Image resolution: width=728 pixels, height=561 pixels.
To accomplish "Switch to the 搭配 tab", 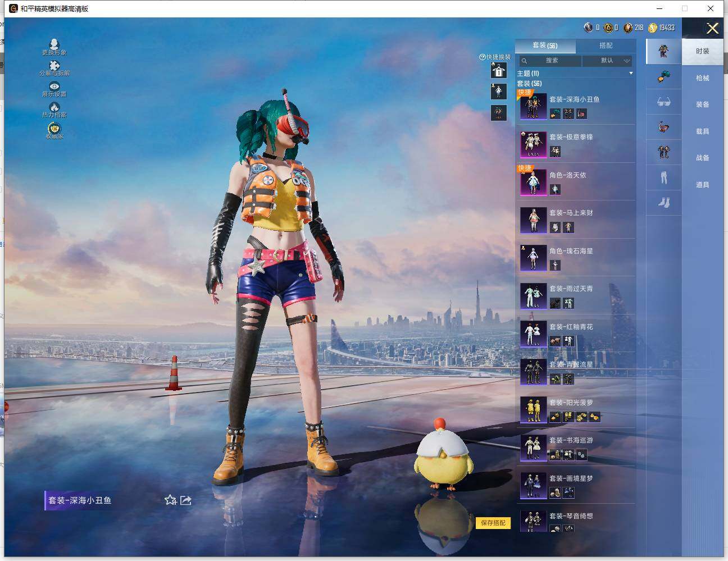I will [x=606, y=45].
